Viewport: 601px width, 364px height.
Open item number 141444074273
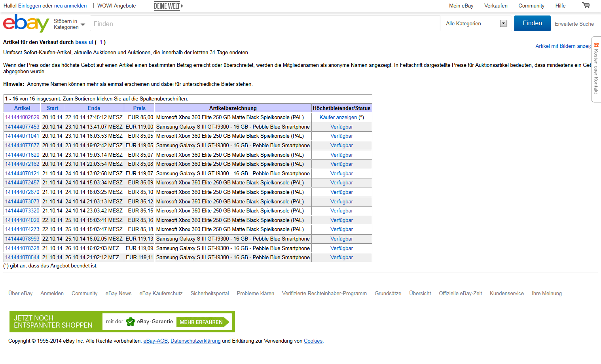tap(22, 229)
